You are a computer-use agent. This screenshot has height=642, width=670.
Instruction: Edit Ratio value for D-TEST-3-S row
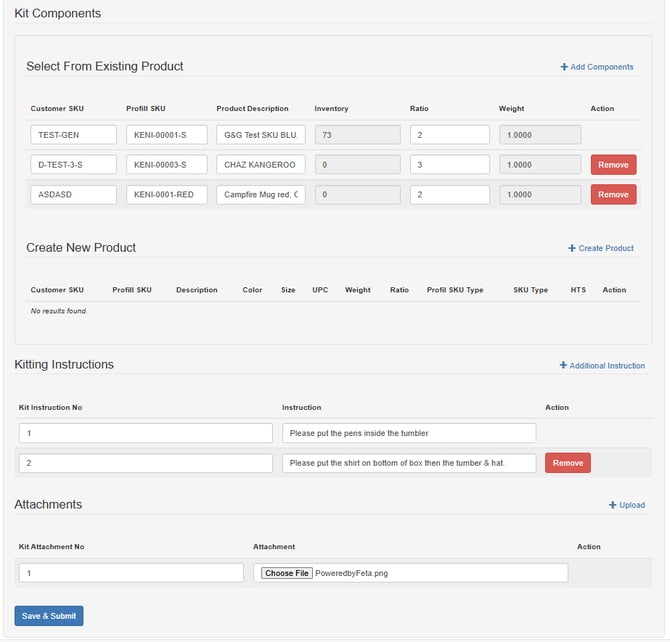pyautogui.click(x=449, y=165)
